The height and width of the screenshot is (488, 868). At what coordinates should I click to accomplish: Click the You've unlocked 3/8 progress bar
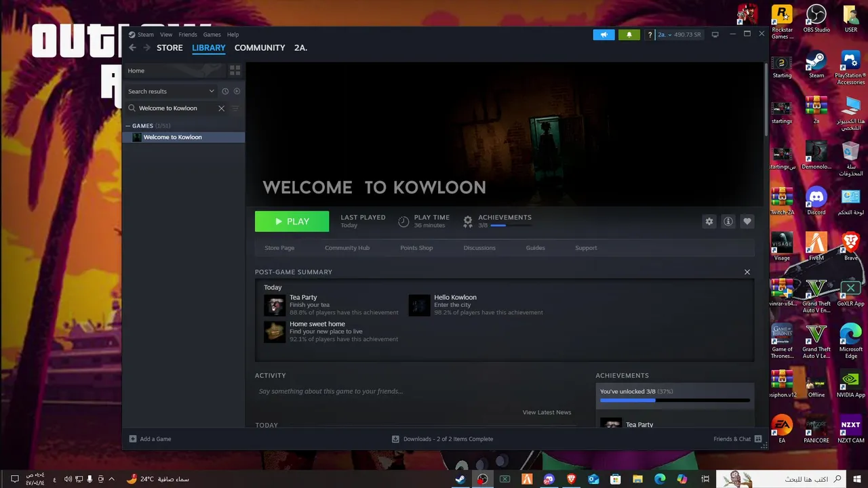click(675, 401)
